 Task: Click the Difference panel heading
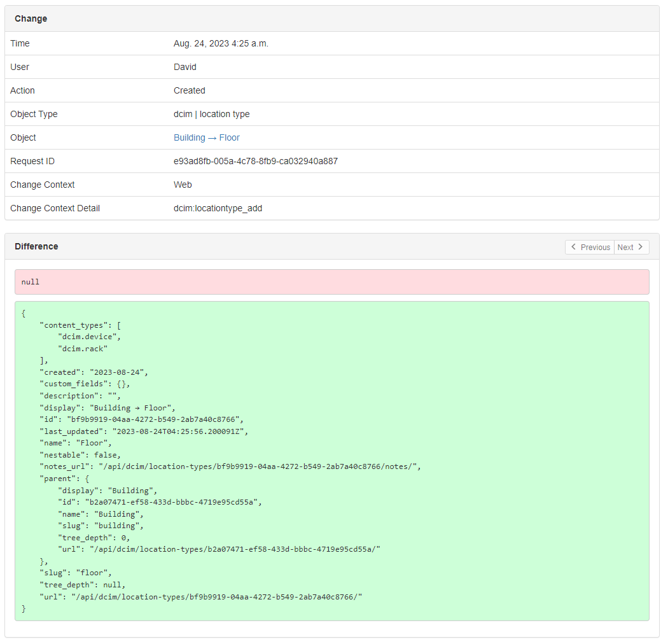coord(36,246)
